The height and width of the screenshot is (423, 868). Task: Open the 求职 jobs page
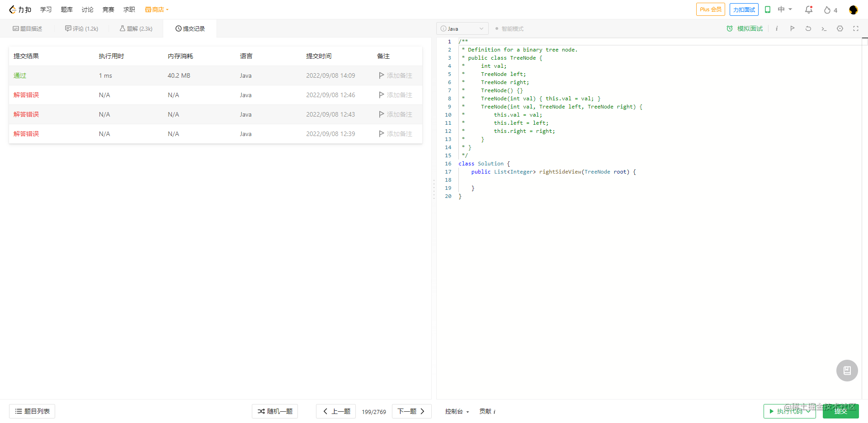(x=129, y=9)
